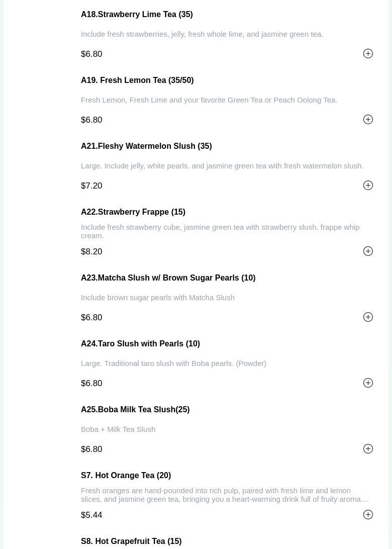
Task: Click plus icon for Matcha Slush
Action: [x=368, y=317]
